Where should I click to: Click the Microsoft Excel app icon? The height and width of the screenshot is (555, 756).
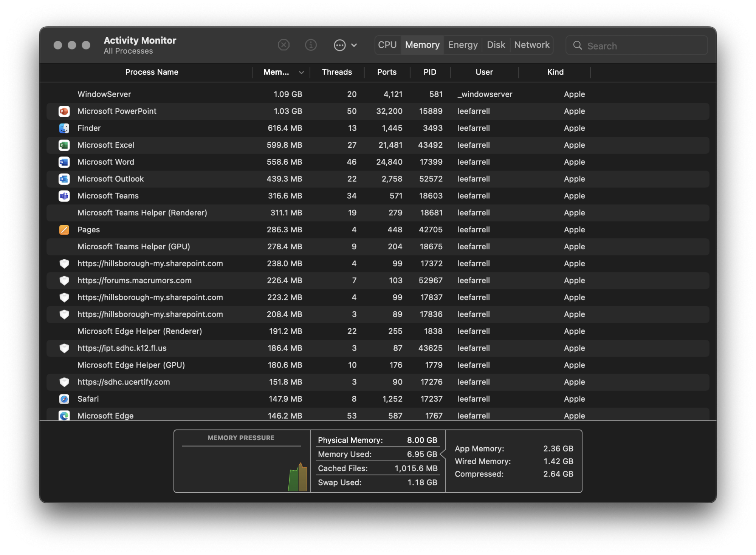[x=64, y=145]
